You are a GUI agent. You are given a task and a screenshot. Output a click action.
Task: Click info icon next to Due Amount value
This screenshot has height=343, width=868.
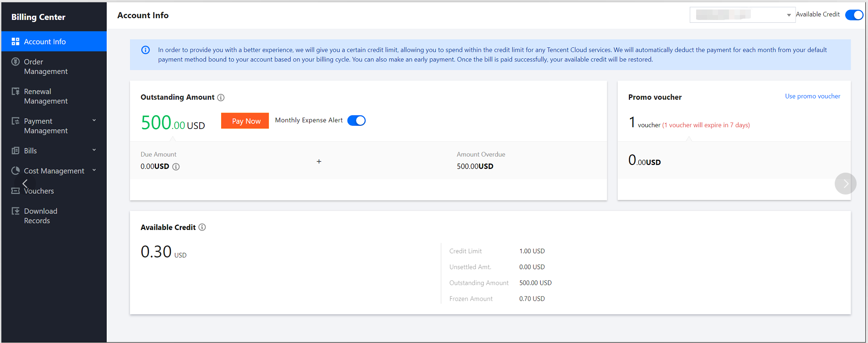click(176, 167)
